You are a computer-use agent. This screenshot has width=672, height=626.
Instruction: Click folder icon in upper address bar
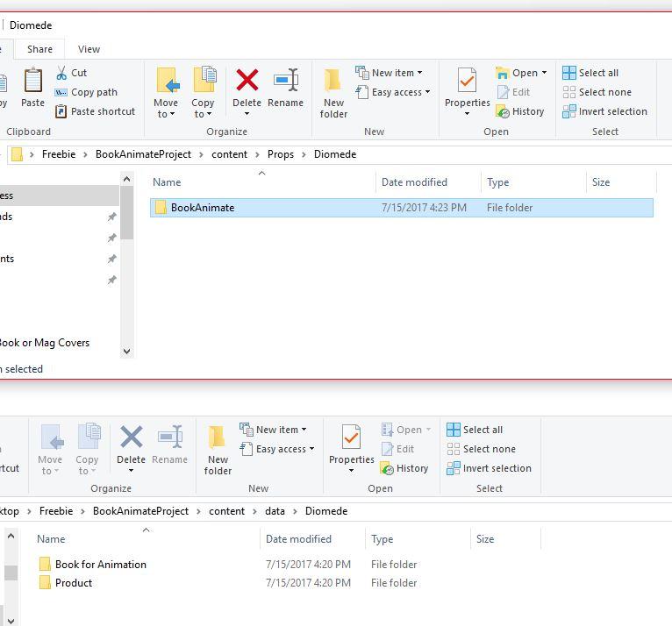[x=17, y=154]
